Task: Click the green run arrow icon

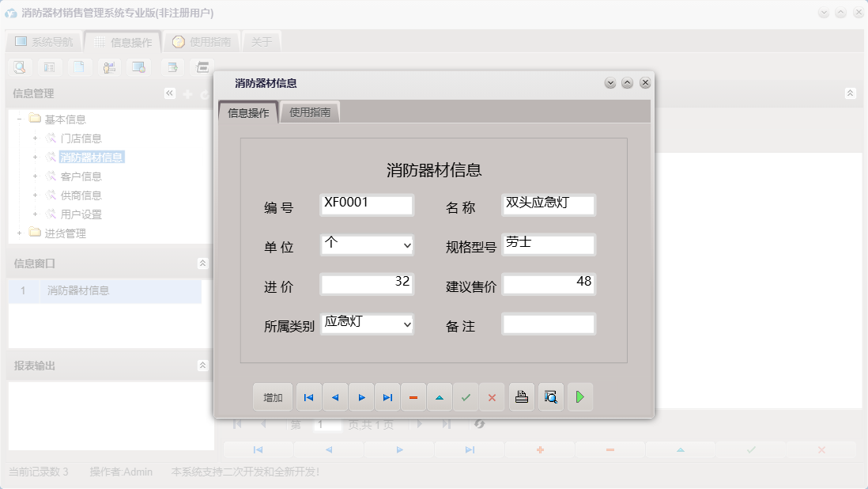Action: click(x=580, y=396)
